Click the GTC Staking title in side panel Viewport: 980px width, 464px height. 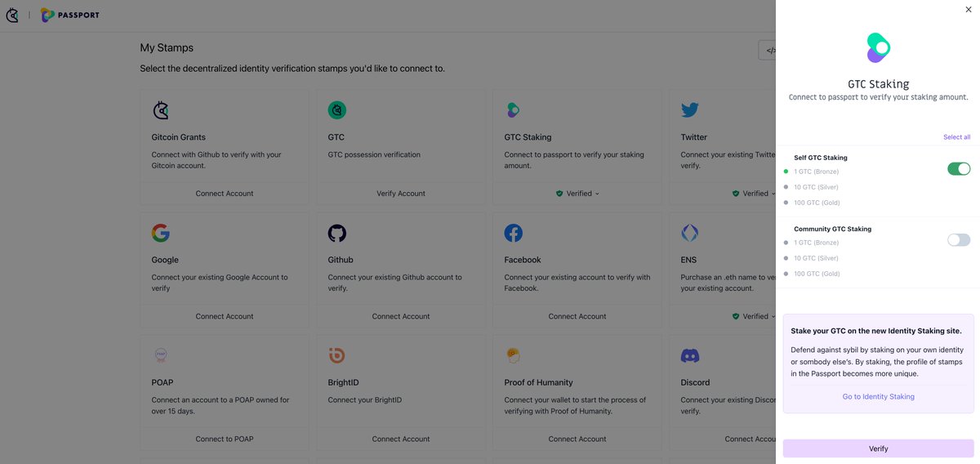(878, 84)
